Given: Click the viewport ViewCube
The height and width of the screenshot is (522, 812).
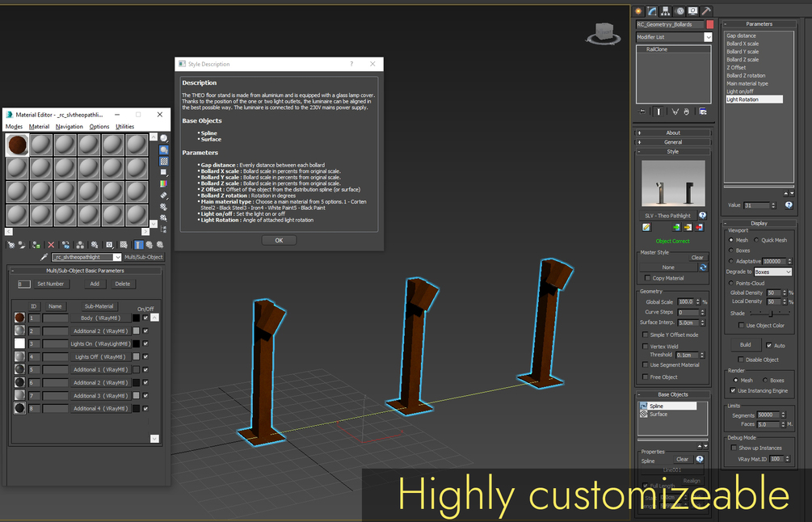Looking at the screenshot, I should coord(604,33).
